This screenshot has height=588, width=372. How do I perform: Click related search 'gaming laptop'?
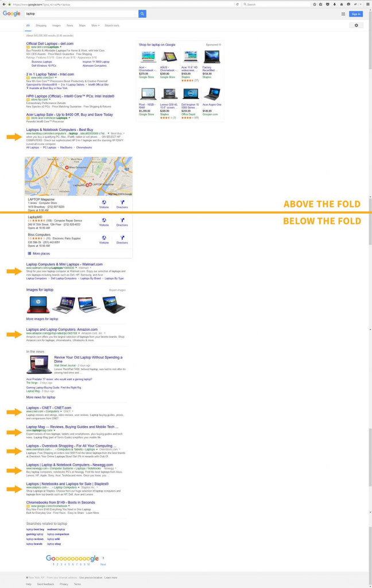[34, 534]
